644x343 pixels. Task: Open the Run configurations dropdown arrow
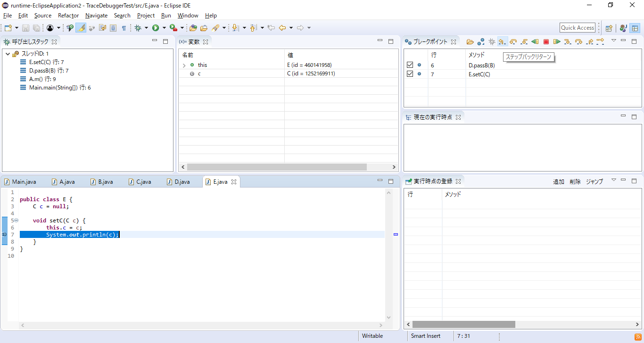coord(164,28)
